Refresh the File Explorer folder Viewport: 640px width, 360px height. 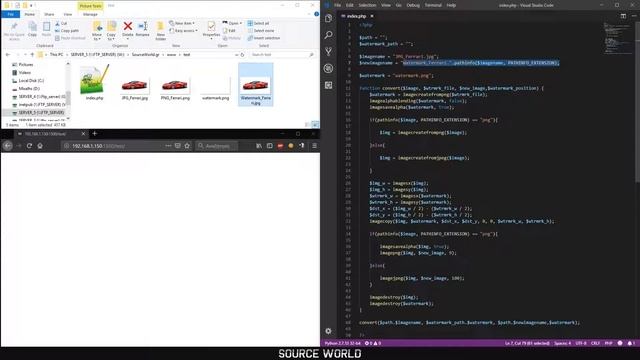coord(242,55)
